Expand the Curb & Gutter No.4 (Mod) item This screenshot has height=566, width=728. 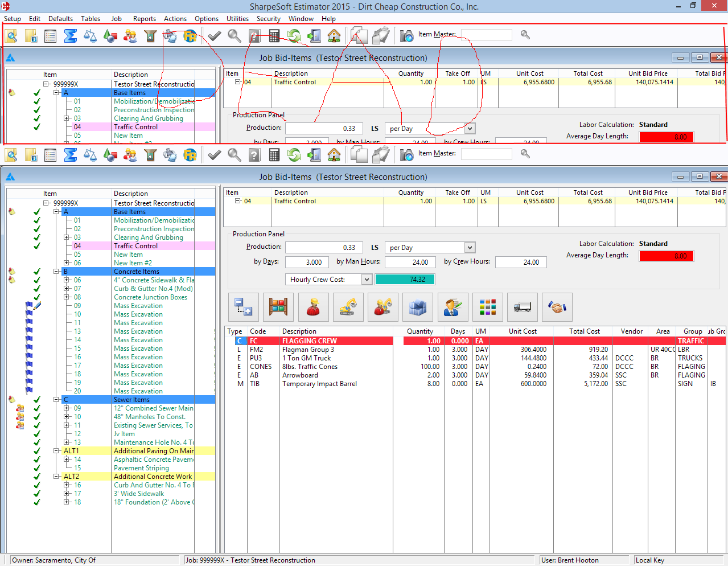pos(67,289)
